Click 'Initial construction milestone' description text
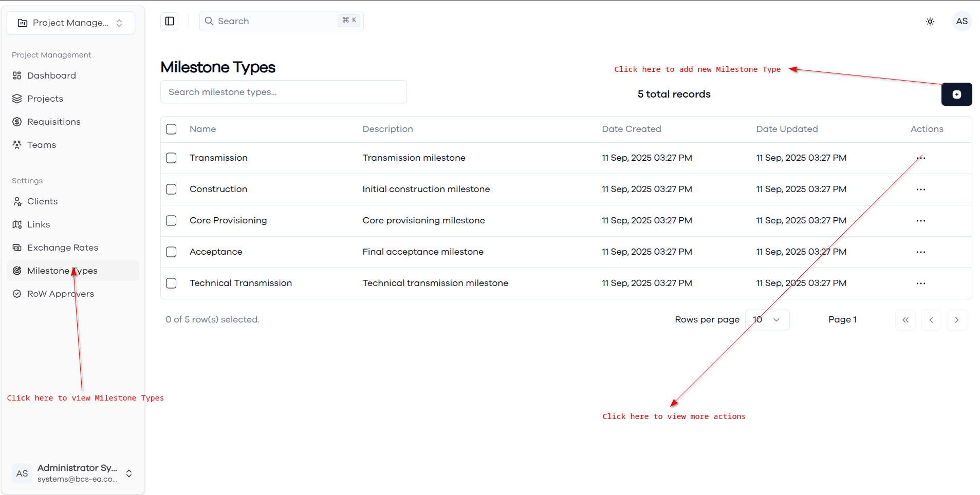 click(x=426, y=189)
